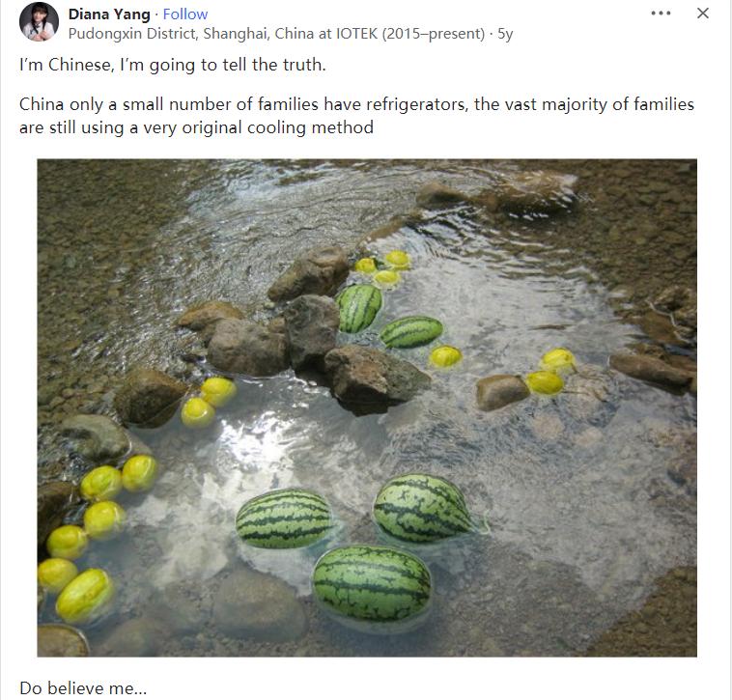Viewport: 732px width, 700px height.
Task: Open the three-dot more options menu
Action: [x=661, y=14]
